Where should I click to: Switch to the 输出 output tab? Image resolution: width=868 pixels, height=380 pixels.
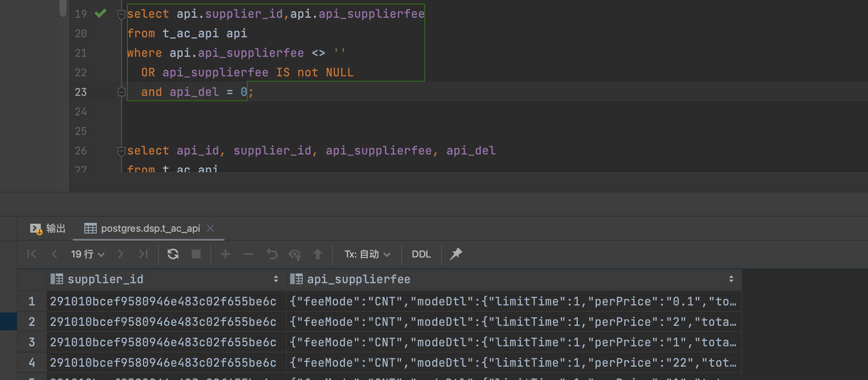point(48,228)
